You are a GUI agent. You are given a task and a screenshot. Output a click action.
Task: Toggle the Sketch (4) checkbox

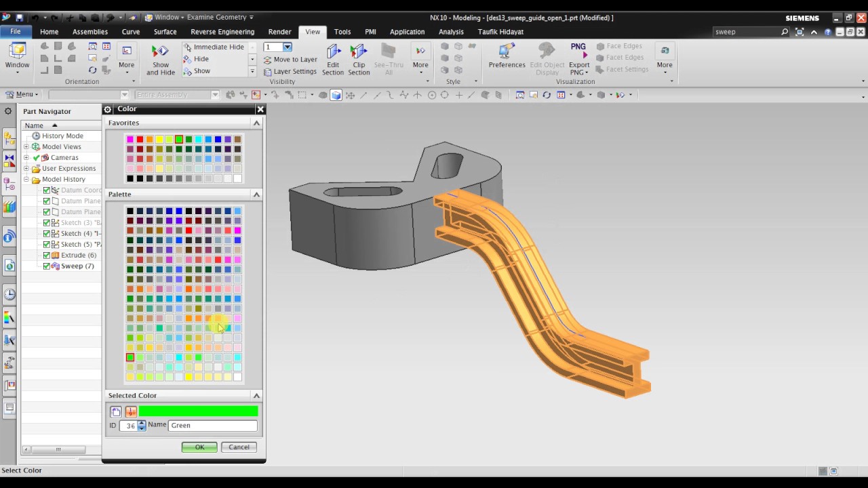[47, 234]
